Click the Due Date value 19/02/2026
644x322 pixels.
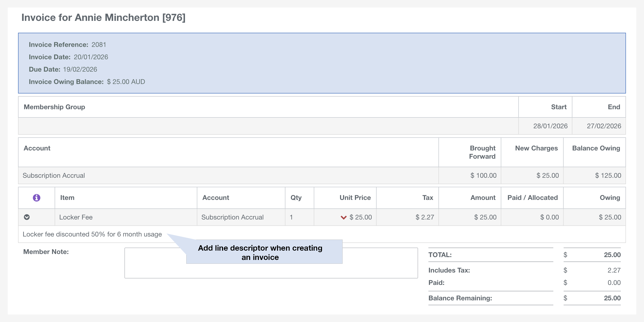pyautogui.click(x=80, y=69)
